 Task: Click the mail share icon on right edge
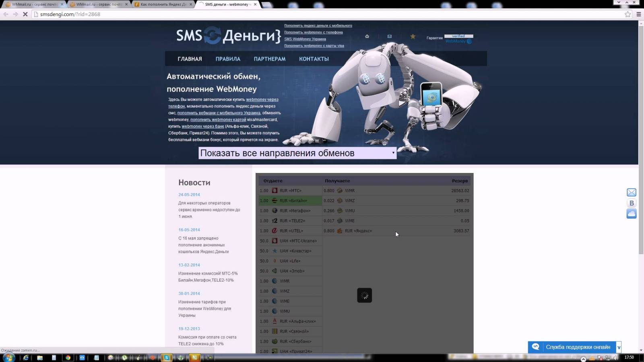point(632,192)
